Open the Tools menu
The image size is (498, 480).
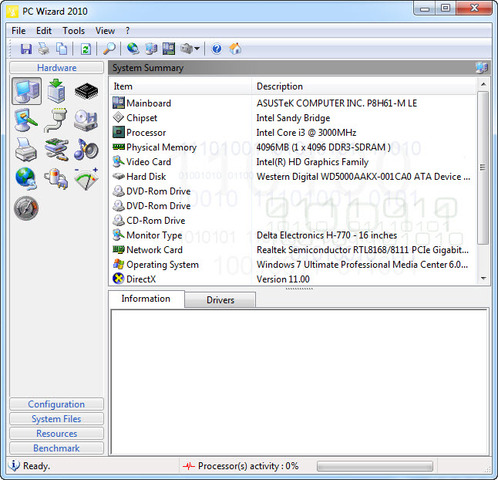[74, 31]
